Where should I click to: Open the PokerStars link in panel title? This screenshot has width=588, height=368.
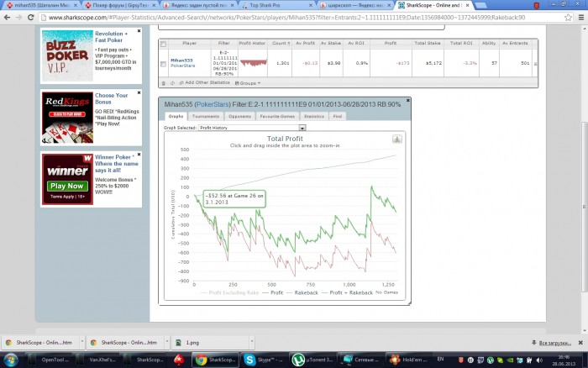[x=213, y=104]
